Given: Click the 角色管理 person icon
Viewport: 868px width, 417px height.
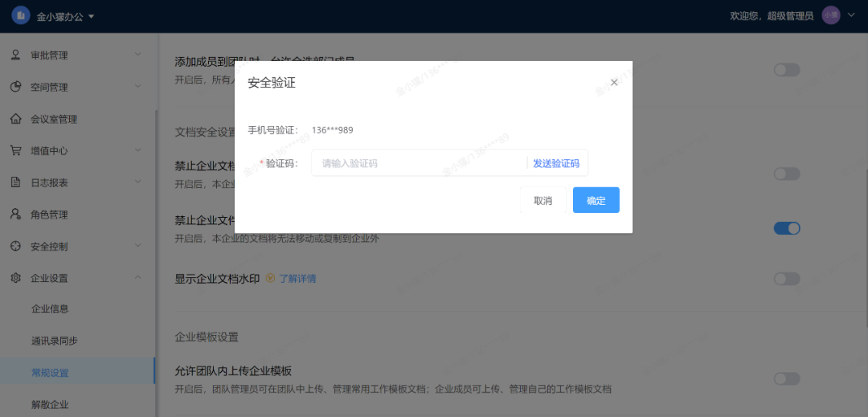Looking at the screenshot, I should 15,214.
